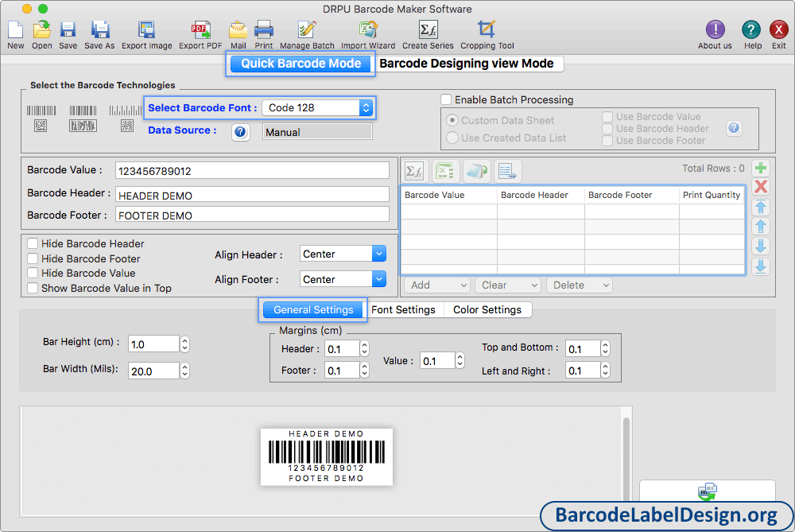Click the New document icon
This screenshot has height=532, width=795.
pyautogui.click(x=15, y=30)
